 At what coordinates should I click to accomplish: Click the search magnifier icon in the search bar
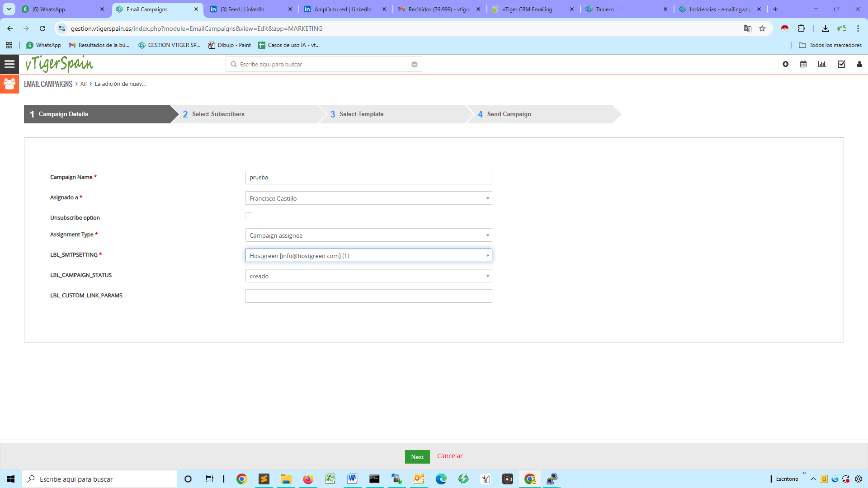pyautogui.click(x=233, y=64)
